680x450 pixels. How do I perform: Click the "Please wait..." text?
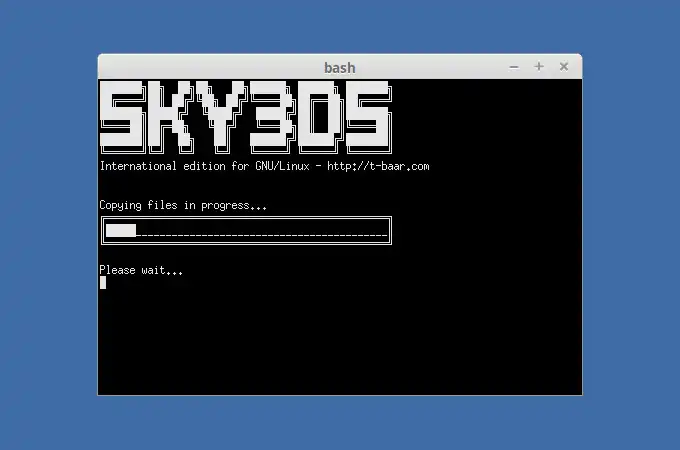click(141, 270)
